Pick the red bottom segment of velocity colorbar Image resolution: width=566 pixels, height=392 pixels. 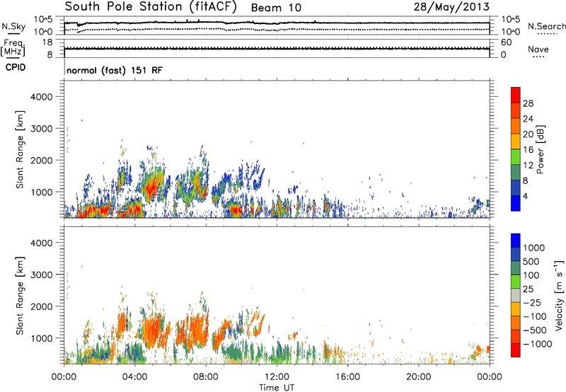[516, 350]
